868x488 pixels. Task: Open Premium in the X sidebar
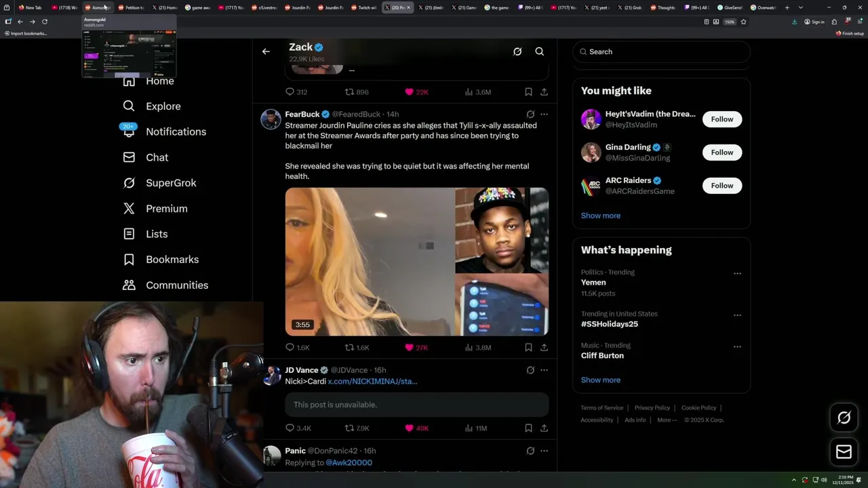(155, 209)
